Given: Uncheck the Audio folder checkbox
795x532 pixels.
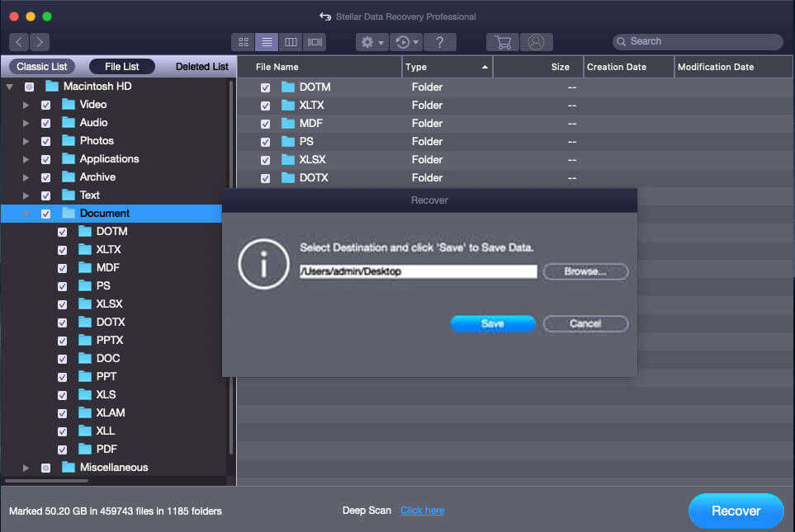Looking at the screenshot, I should pos(45,123).
